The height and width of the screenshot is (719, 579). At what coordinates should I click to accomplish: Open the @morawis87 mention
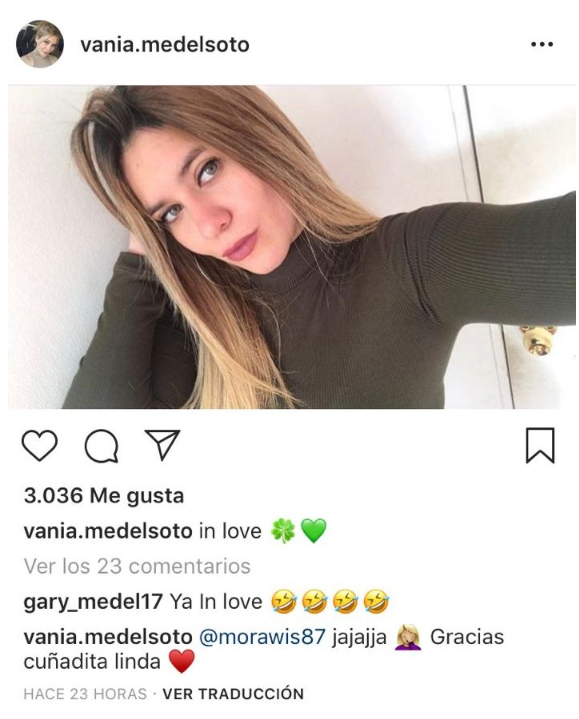click(x=263, y=637)
